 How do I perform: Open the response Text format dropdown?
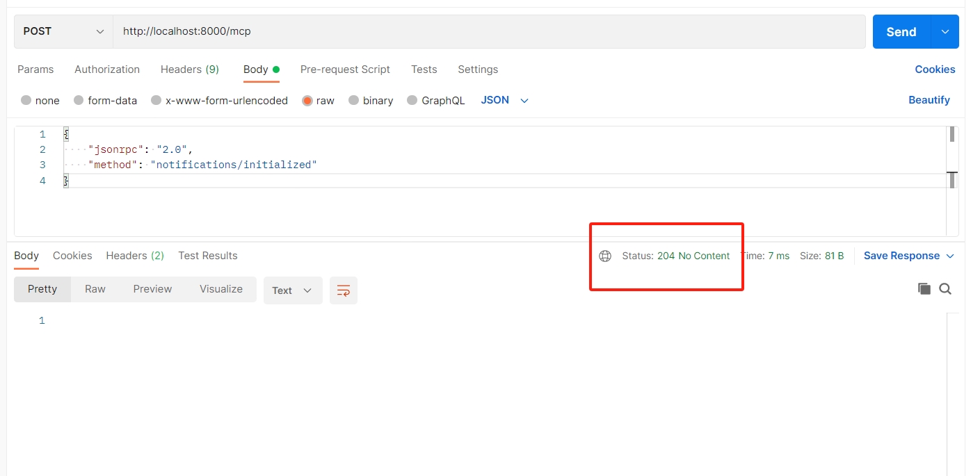point(292,290)
